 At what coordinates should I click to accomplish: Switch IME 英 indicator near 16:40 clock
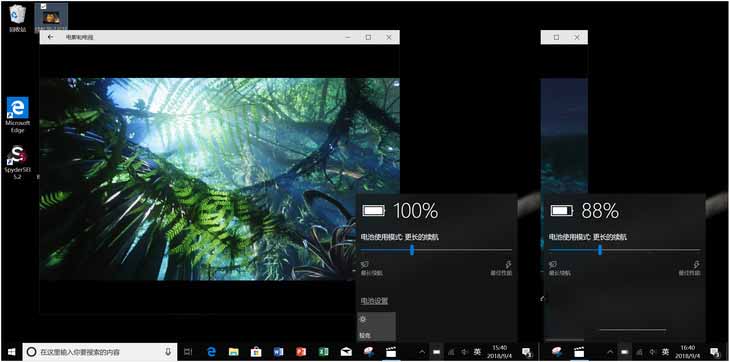click(x=665, y=352)
